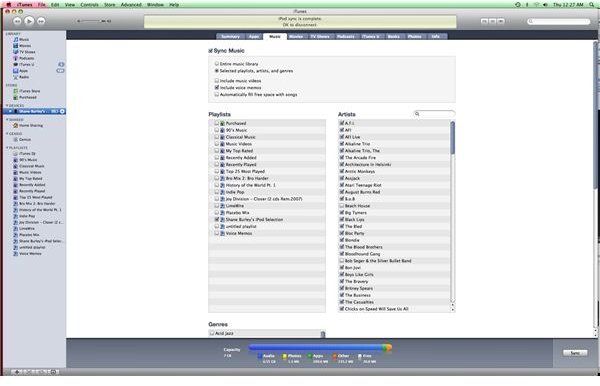Uncheck the Include voice memos checkbox

pyautogui.click(x=217, y=88)
